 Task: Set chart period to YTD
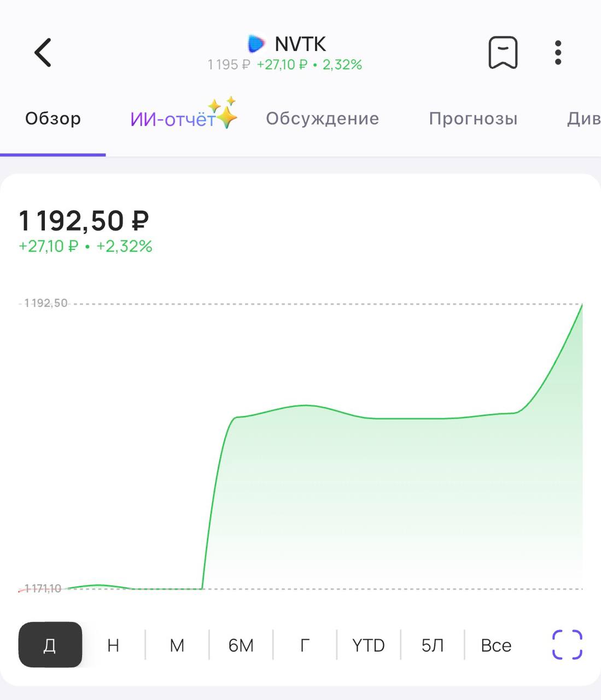click(x=368, y=645)
